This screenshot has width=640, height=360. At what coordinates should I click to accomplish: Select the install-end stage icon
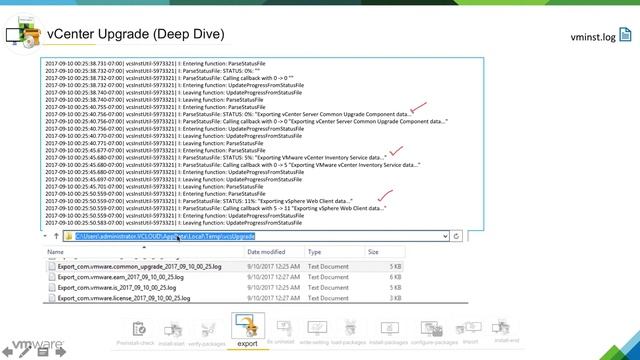coord(501,327)
